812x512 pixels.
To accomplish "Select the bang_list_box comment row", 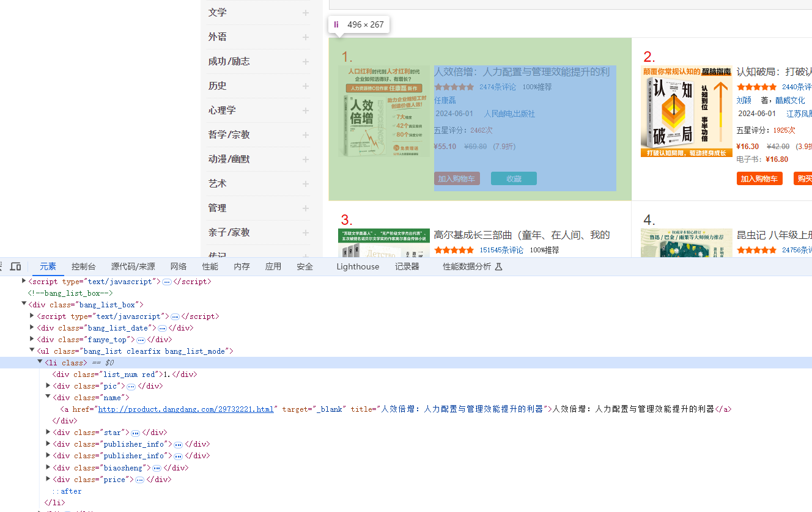I will [x=406, y=293].
